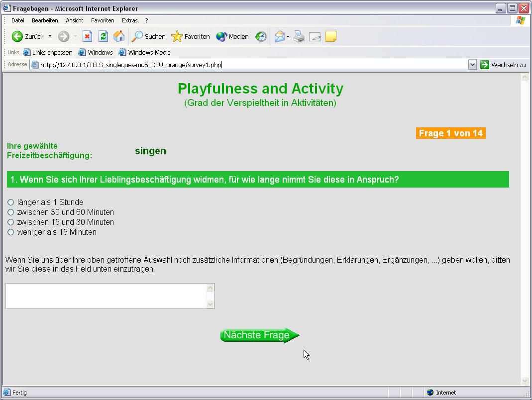This screenshot has height=400, width=532.
Task: Open the Favoriten star toolbar button
Action: pos(191,36)
